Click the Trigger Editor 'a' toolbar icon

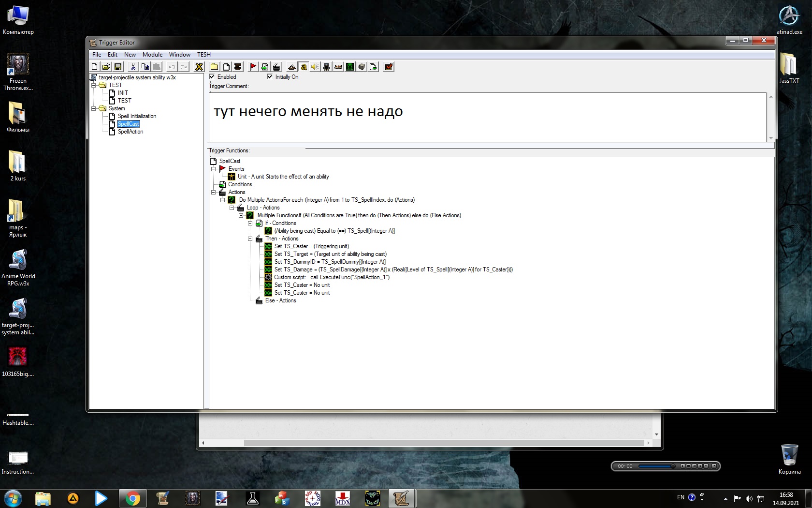[x=304, y=67]
